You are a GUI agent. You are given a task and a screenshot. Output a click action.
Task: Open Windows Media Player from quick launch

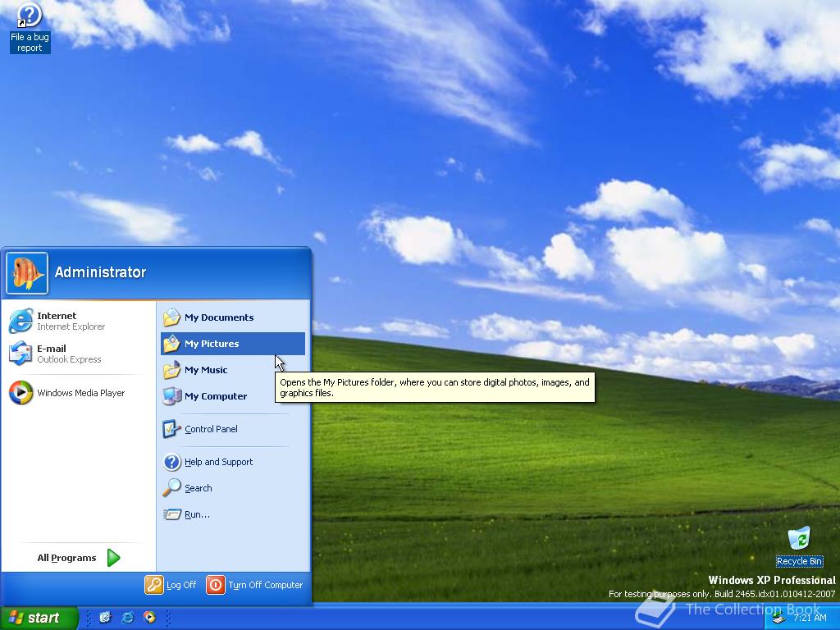149,618
